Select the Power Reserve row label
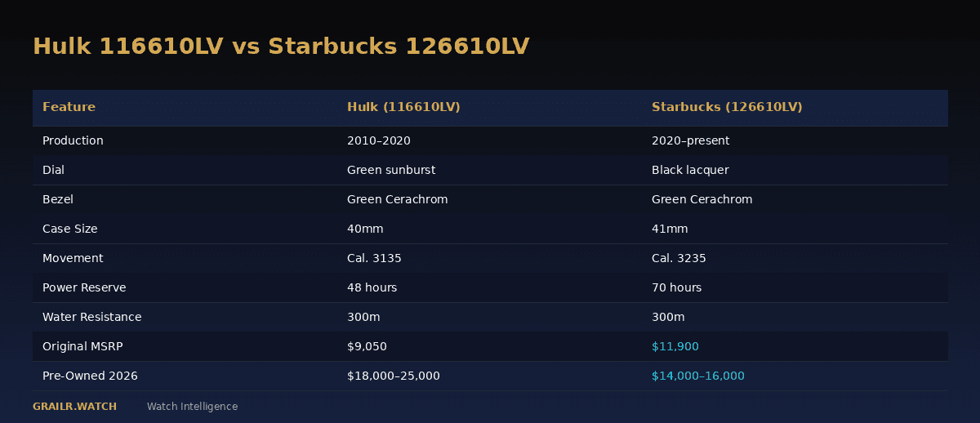 pyautogui.click(x=84, y=287)
